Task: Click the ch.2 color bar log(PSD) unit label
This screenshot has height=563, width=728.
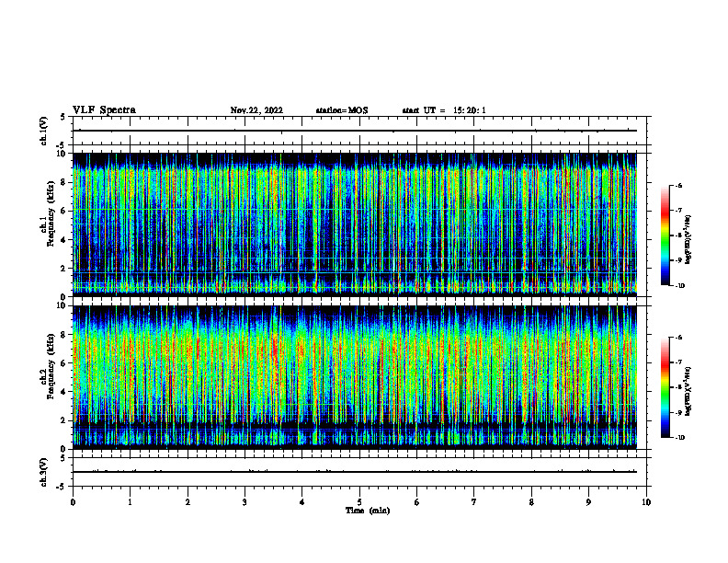Action: coord(688,391)
